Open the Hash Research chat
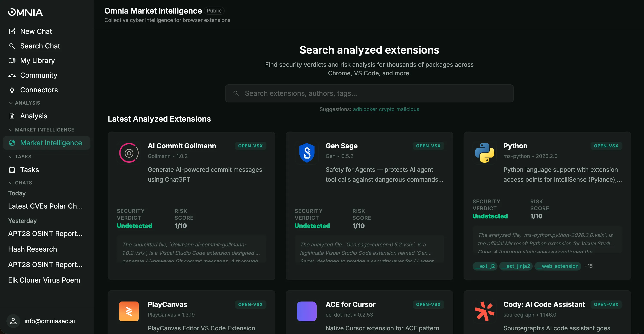644x334 pixels. (x=32, y=249)
